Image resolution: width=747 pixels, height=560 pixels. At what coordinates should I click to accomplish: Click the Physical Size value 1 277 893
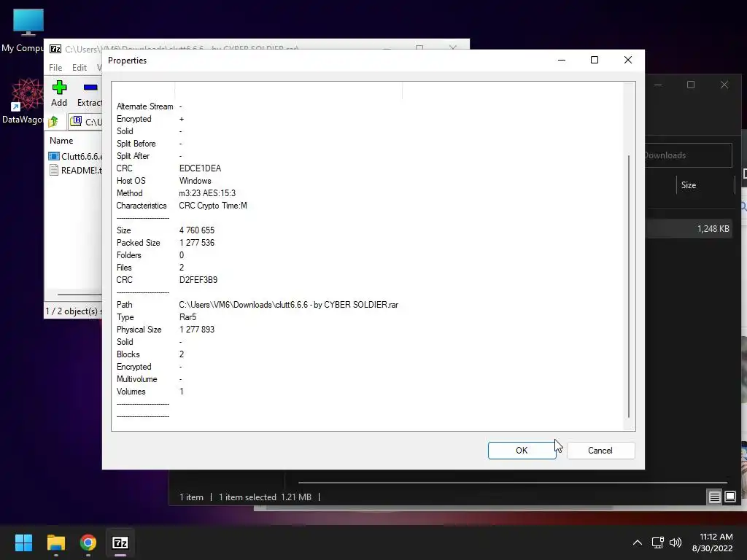click(197, 330)
